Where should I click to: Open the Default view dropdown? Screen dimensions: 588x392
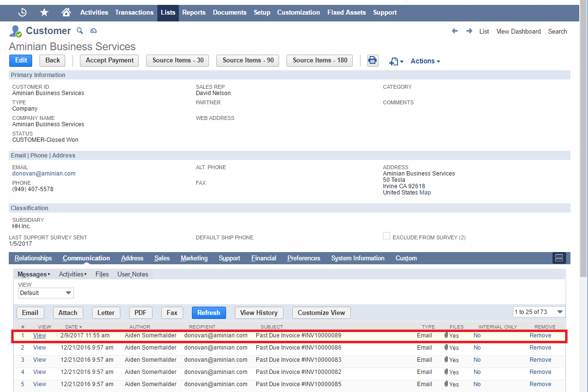tap(46, 293)
